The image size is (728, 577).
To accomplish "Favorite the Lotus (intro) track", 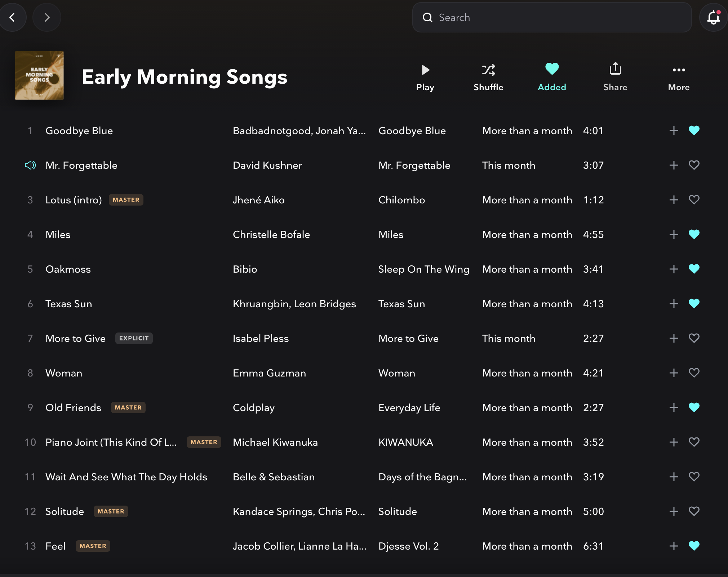I will pyautogui.click(x=694, y=200).
